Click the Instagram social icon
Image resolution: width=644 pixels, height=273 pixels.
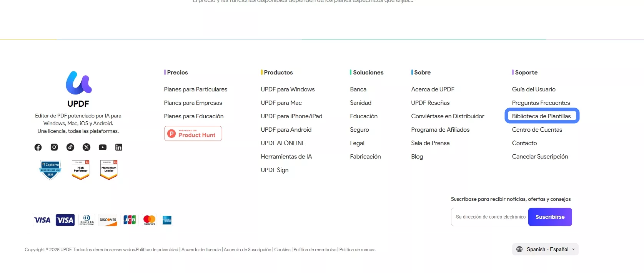(54, 147)
